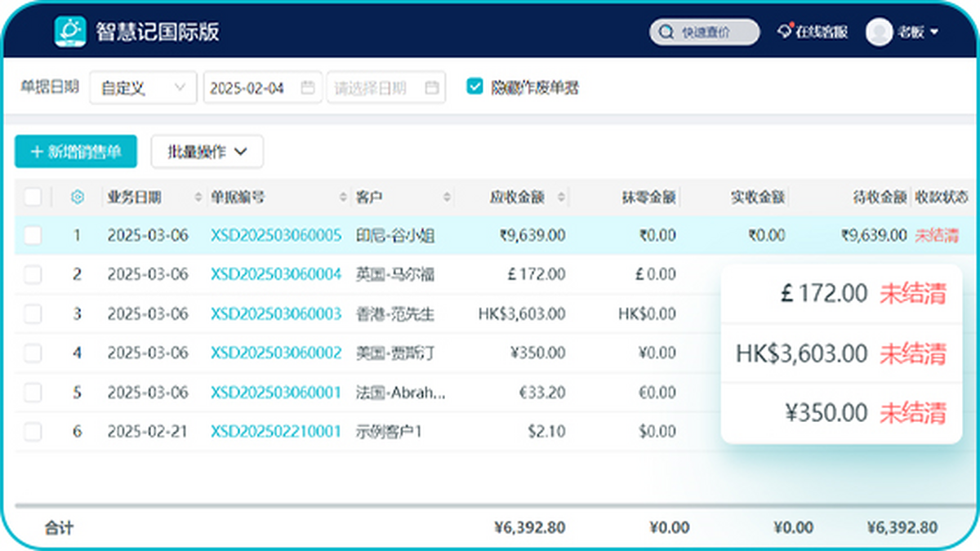Image resolution: width=980 pixels, height=551 pixels.
Task: Open order XSD202502210001 link
Action: point(276,431)
